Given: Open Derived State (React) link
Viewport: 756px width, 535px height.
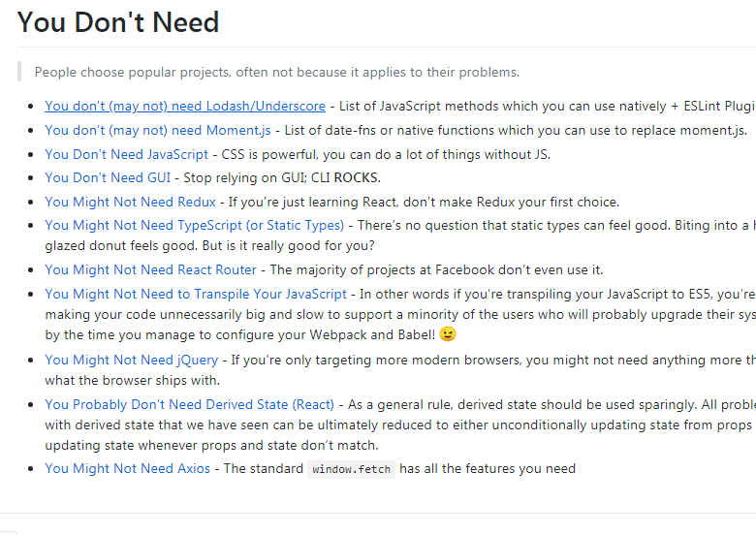Looking at the screenshot, I should (x=189, y=404).
